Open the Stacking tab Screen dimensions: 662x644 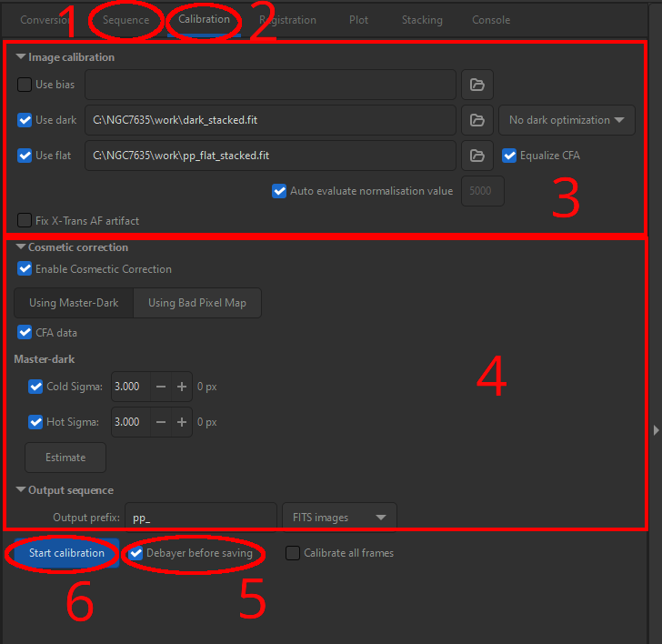(x=422, y=20)
